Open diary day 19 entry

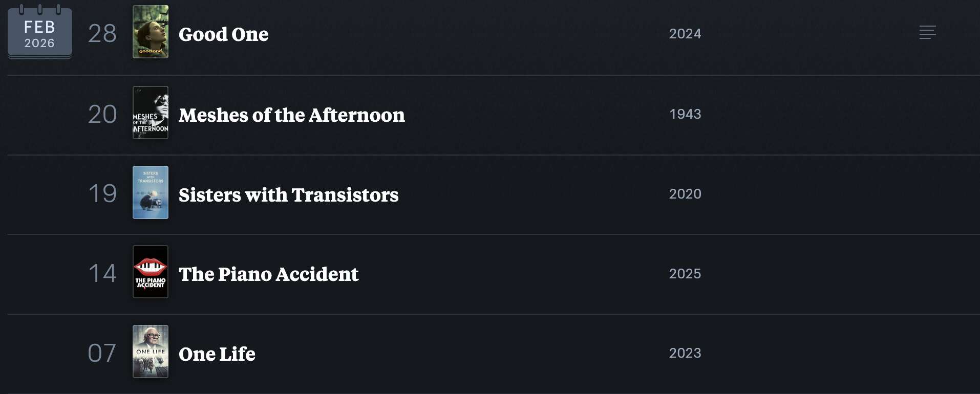pos(102,193)
